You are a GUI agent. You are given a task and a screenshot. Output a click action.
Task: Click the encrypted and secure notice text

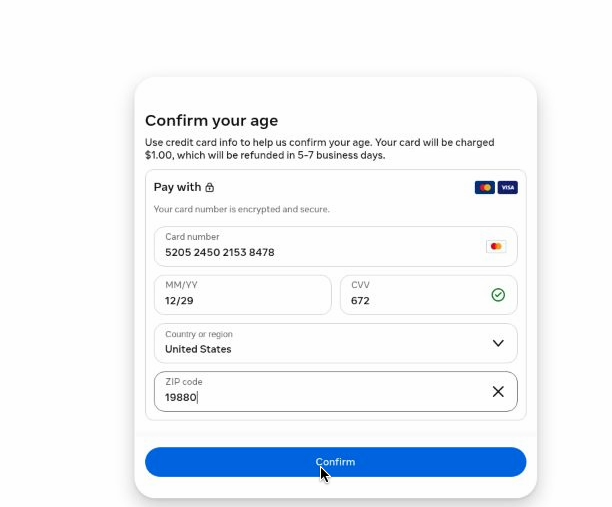pyautogui.click(x=242, y=209)
